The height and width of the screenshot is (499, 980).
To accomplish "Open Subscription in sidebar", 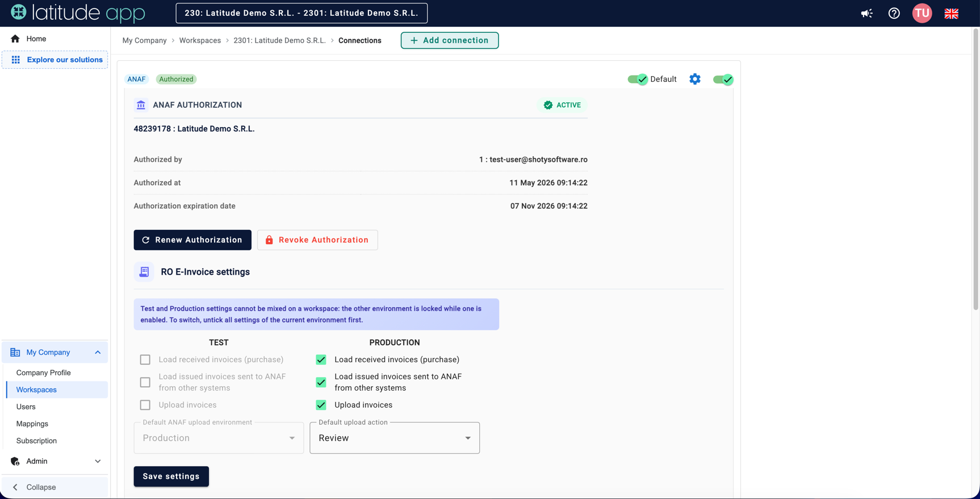I will click(36, 441).
